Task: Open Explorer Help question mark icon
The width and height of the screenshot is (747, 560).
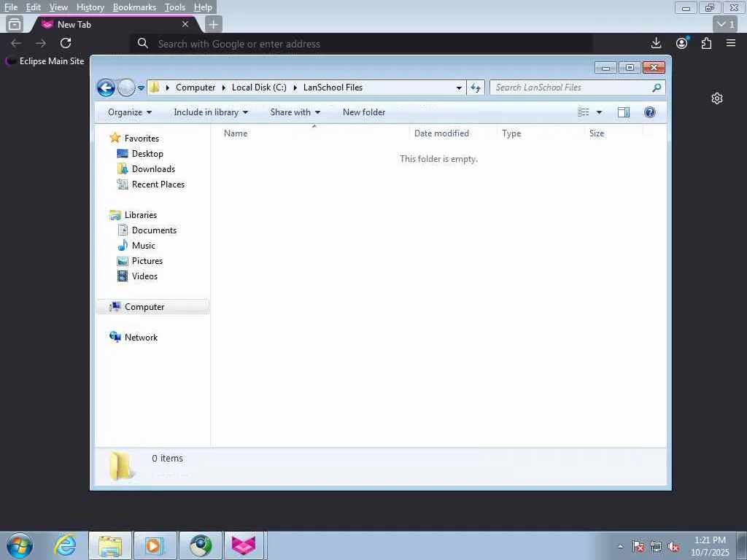Action: click(x=649, y=112)
